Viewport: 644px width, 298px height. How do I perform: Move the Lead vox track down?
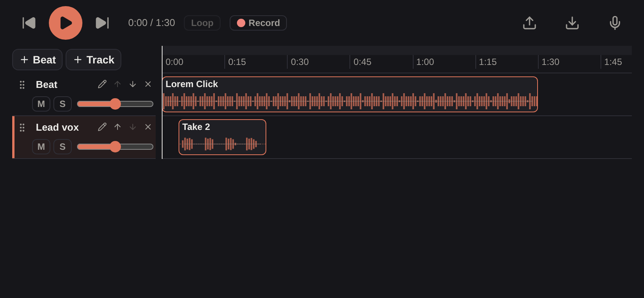coord(133,127)
